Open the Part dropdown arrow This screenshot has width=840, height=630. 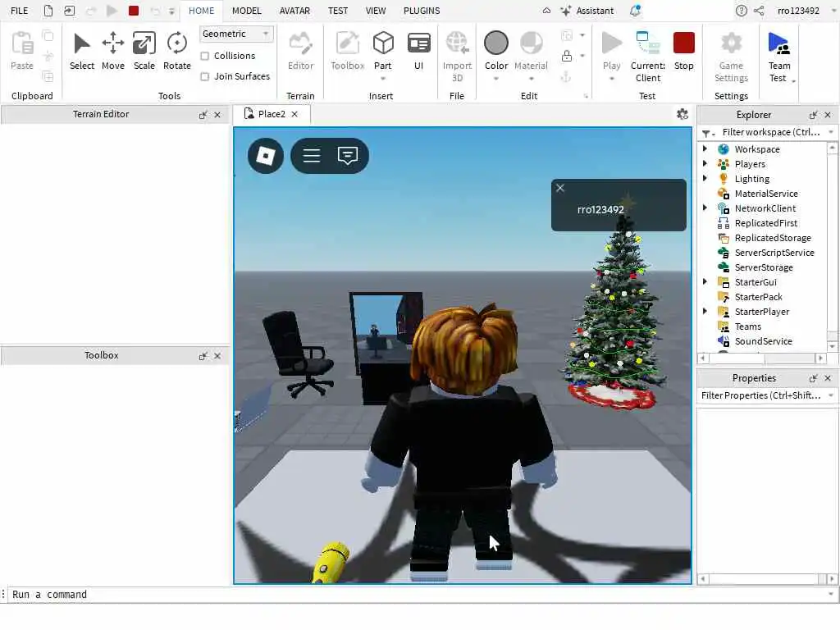tap(383, 79)
